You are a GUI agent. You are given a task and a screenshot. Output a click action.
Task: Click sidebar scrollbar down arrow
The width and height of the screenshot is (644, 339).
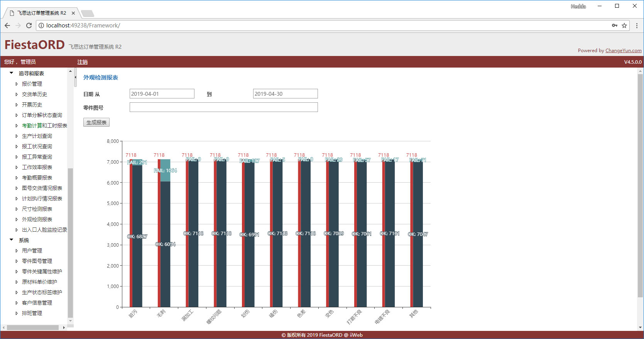(x=70, y=321)
